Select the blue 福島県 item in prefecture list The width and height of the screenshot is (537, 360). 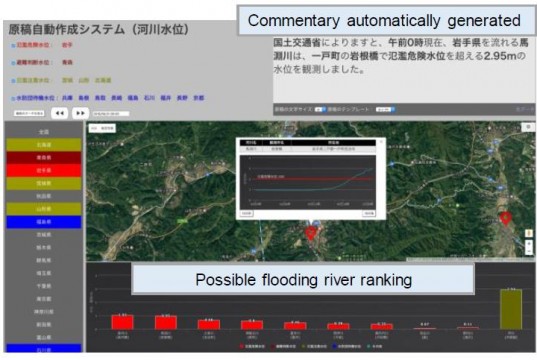click(x=44, y=222)
